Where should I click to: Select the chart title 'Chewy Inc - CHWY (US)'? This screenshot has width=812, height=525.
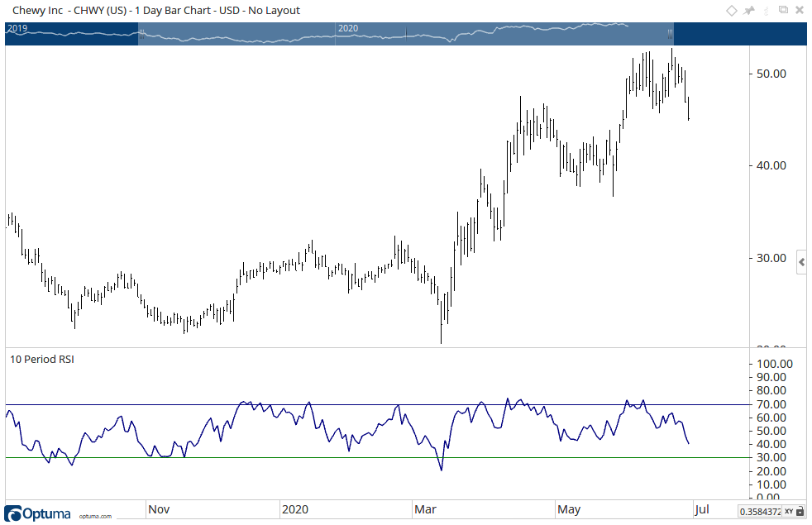tap(69, 11)
